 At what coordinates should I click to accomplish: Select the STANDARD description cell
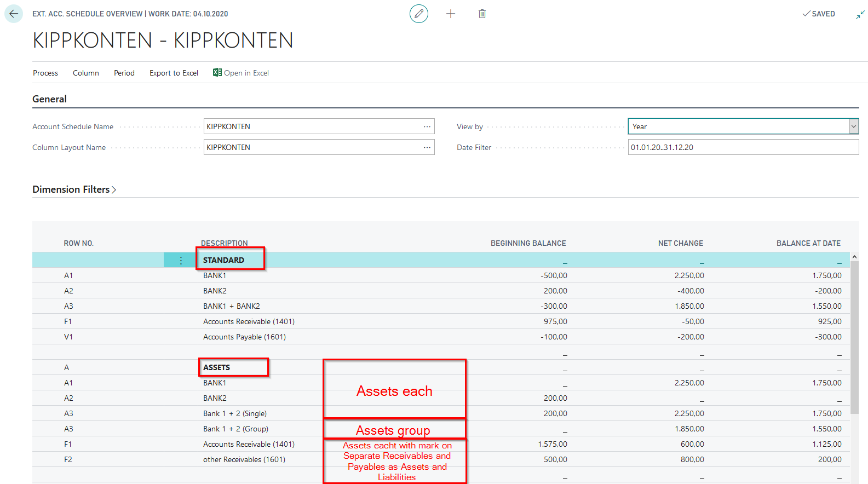223,260
